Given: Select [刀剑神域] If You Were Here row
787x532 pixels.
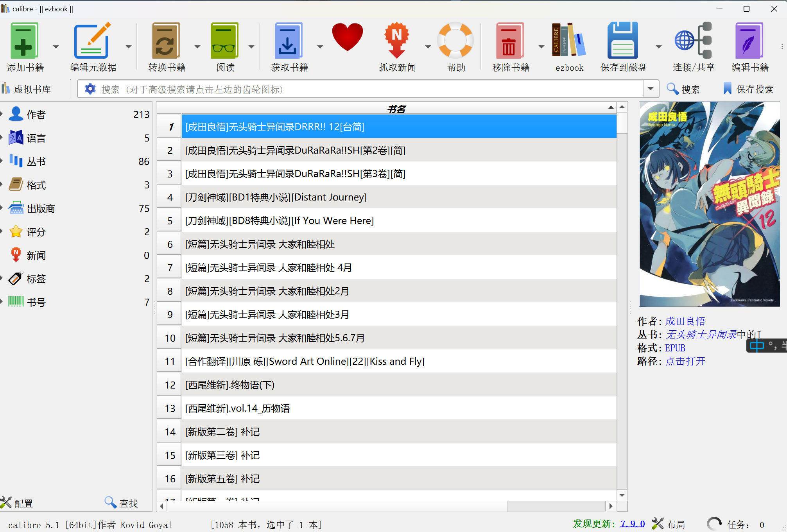Looking at the screenshot, I should coord(399,220).
